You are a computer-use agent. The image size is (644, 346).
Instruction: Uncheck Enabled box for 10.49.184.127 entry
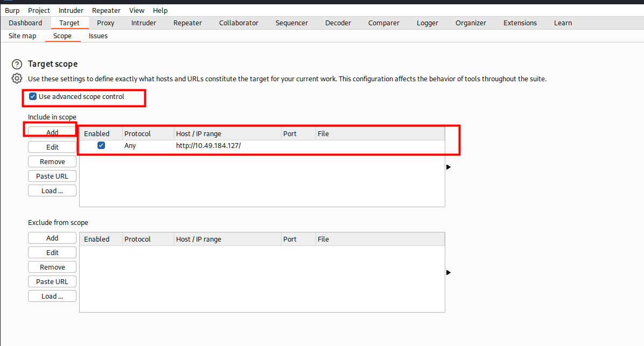(101, 146)
